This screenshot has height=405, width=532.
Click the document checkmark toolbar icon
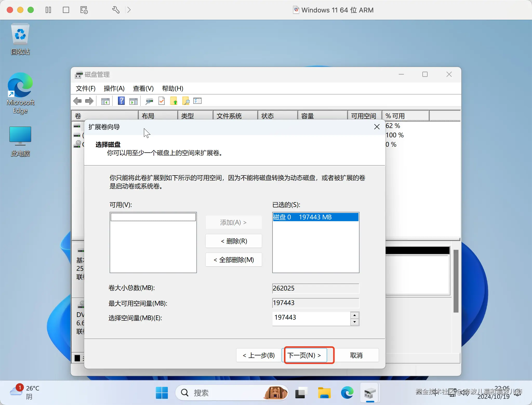pyautogui.click(x=162, y=101)
